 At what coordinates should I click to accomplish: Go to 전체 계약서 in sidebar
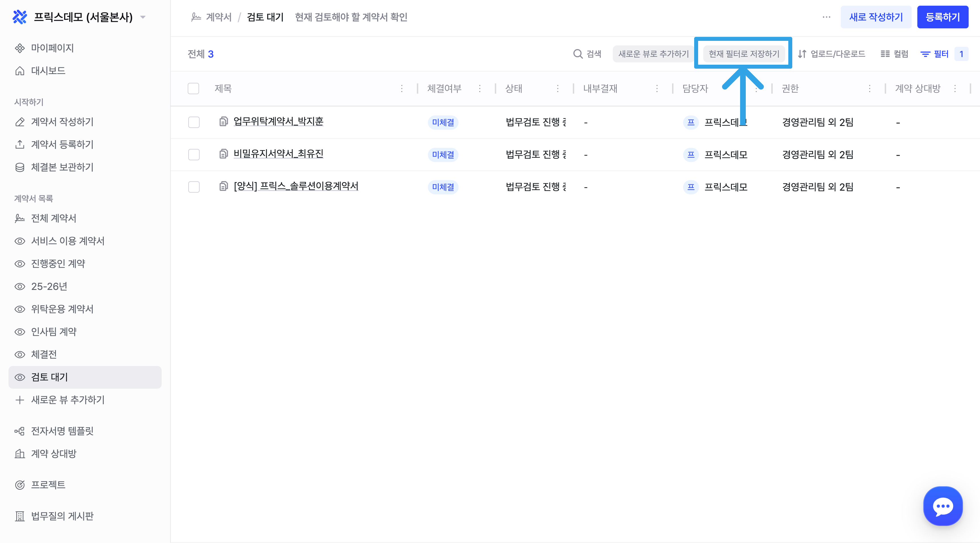click(x=53, y=218)
